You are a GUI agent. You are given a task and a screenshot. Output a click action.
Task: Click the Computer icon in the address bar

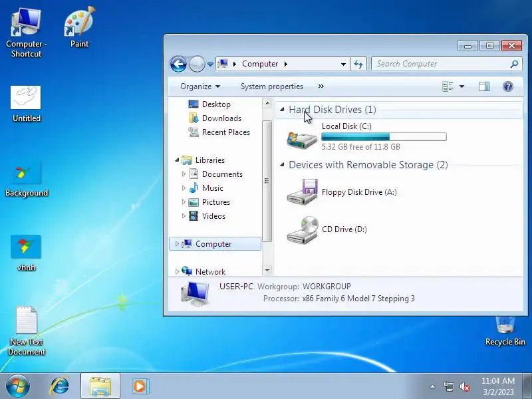[x=223, y=63]
